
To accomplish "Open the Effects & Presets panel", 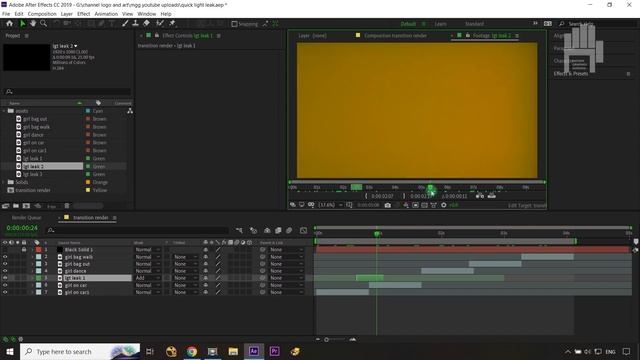I will coord(571,73).
